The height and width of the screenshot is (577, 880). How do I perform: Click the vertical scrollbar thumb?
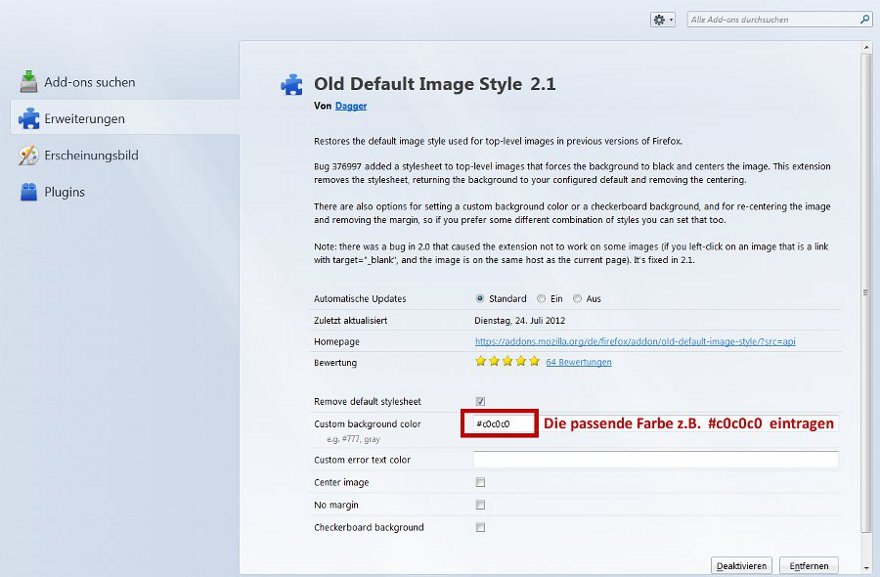[x=866, y=292]
